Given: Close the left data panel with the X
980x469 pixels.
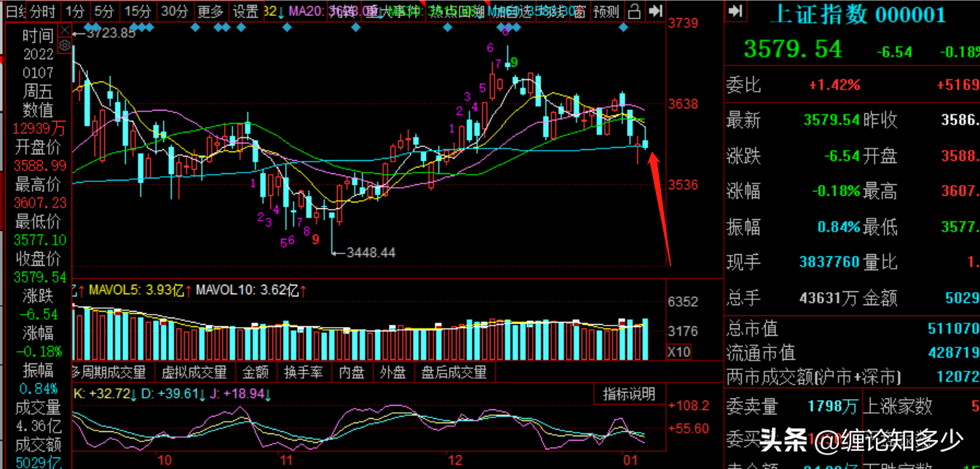Looking at the screenshot, I should [64, 32].
